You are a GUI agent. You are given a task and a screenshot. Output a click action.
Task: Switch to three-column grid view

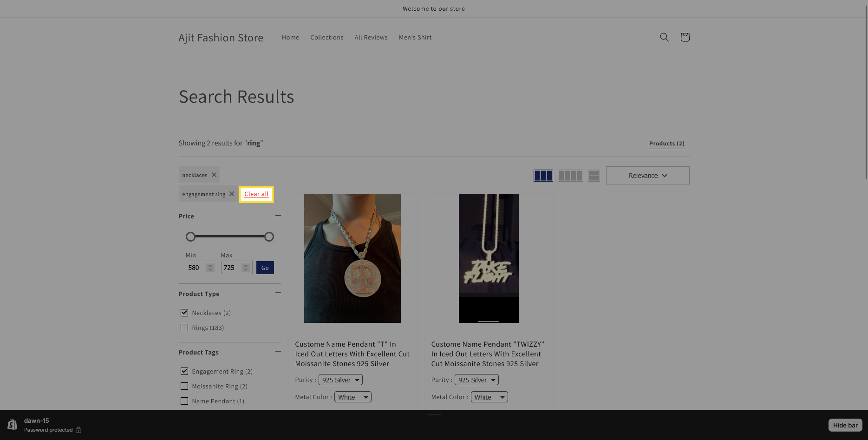543,176
